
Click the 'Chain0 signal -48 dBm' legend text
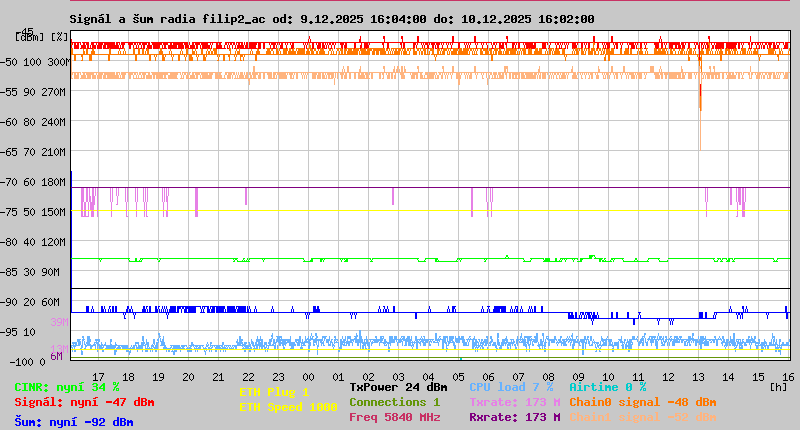pyautogui.click(x=643, y=402)
